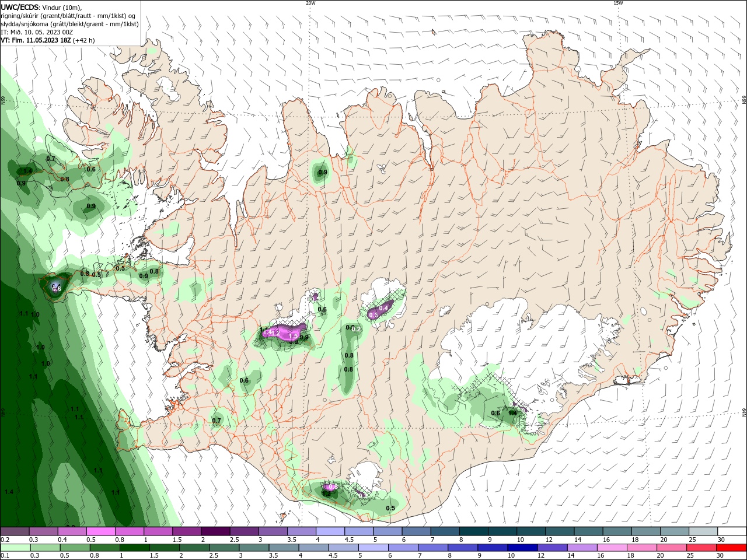
Task: Click the deep blue 10–12 rain legend swatch
Action: (523, 548)
